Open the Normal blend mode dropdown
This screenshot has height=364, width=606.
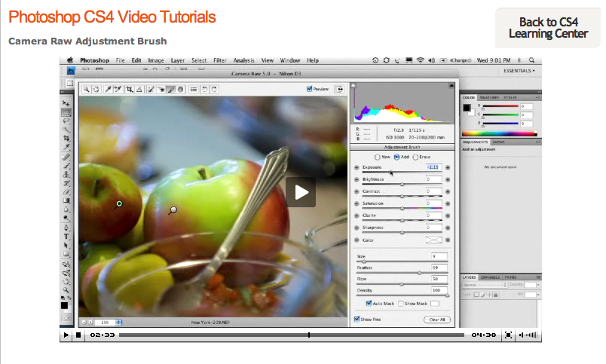[x=485, y=285]
